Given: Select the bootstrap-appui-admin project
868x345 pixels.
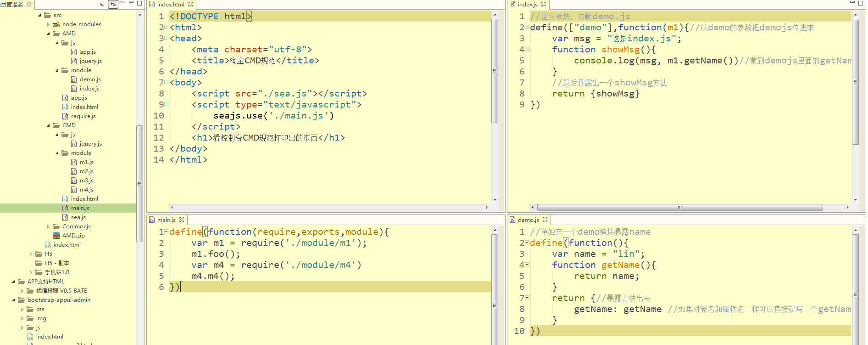Looking at the screenshot, I should tap(59, 300).
